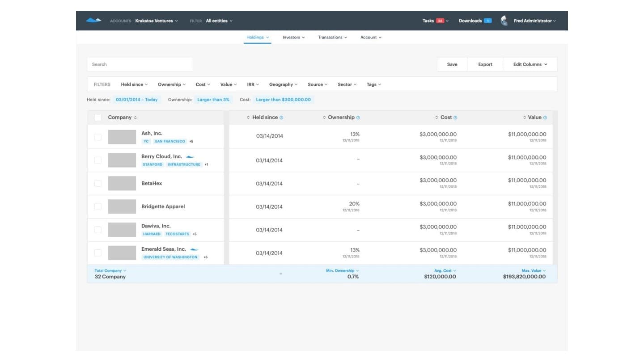644x362 pixels.
Task: Check the BetaHex row checkbox
Action: pyautogui.click(x=97, y=183)
